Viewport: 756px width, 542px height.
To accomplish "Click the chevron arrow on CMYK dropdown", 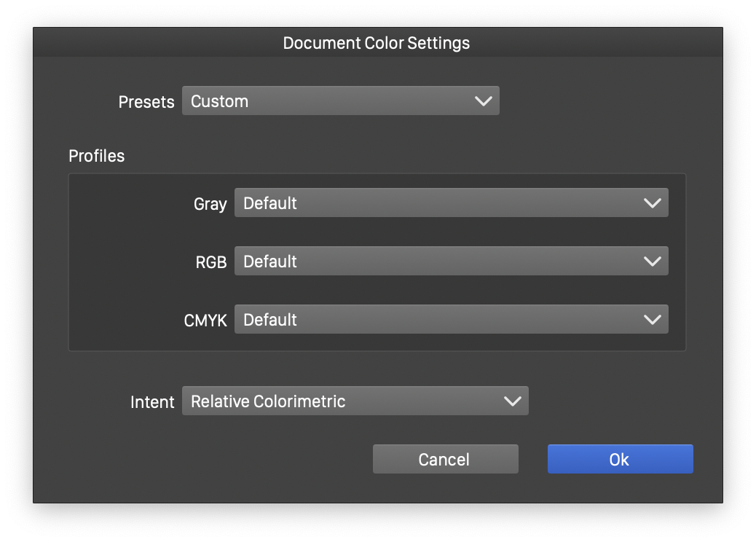I will (x=653, y=320).
